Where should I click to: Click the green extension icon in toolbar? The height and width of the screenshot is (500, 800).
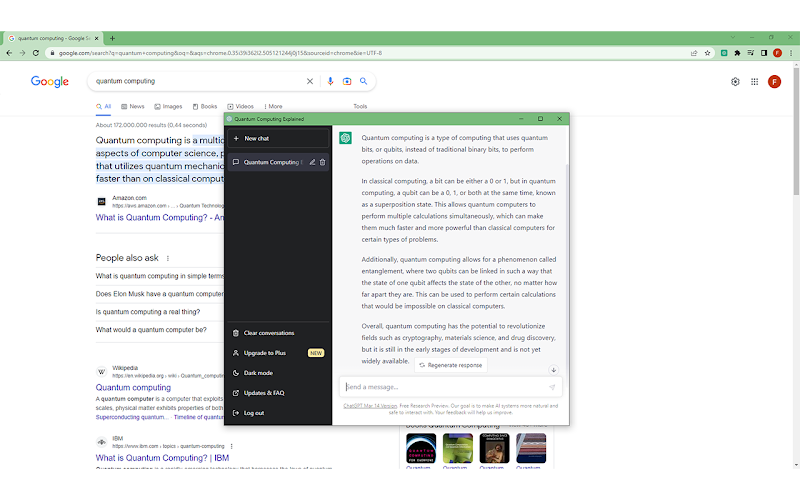[724, 53]
